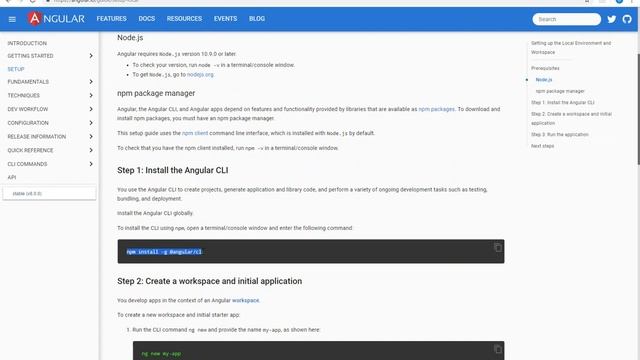
Task: Click the highlighted npm install command text
Action: (164, 252)
